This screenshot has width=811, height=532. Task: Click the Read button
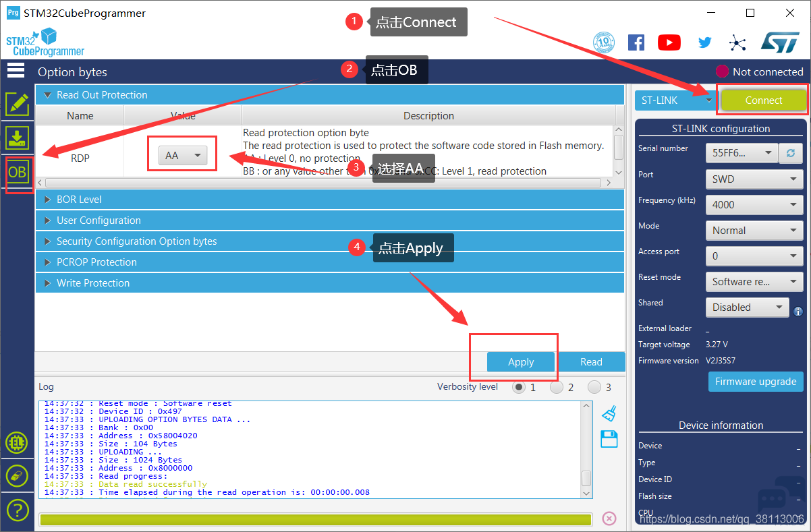click(x=591, y=362)
